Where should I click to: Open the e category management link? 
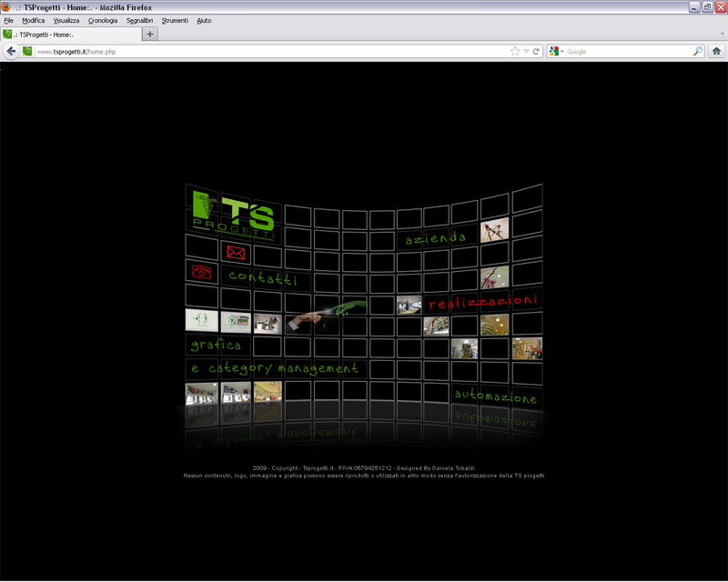[275, 368]
